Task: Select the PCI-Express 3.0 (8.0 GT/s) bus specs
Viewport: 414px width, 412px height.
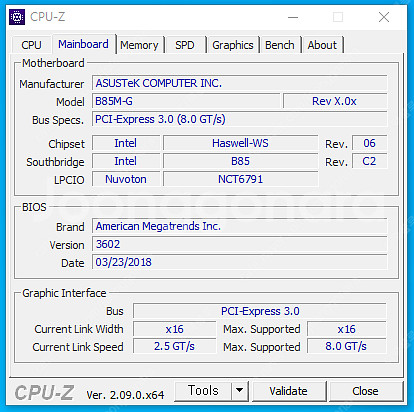Action: (x=240, y=119)
